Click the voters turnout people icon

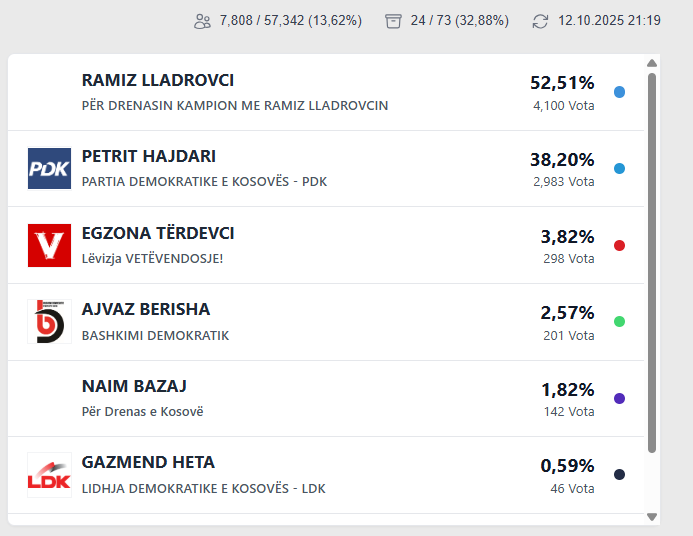point(202,21)
